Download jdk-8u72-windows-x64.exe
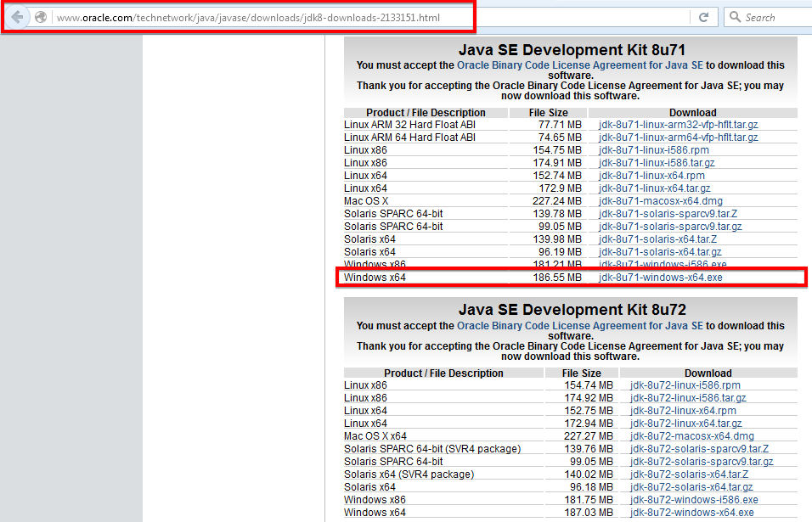The image size is (812, 522). pos(692,513)
